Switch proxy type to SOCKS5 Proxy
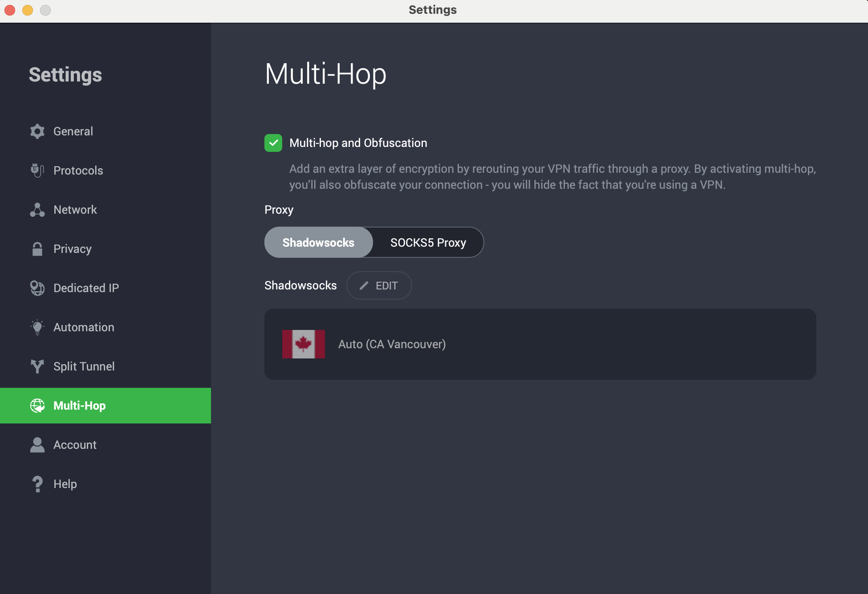The width and height of the screenshot is (868, 594). (x=428, y=242)
